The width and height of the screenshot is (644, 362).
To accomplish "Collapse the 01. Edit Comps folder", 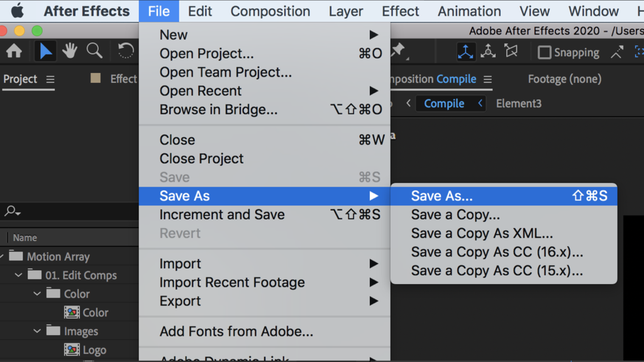I will click(18, 275).
